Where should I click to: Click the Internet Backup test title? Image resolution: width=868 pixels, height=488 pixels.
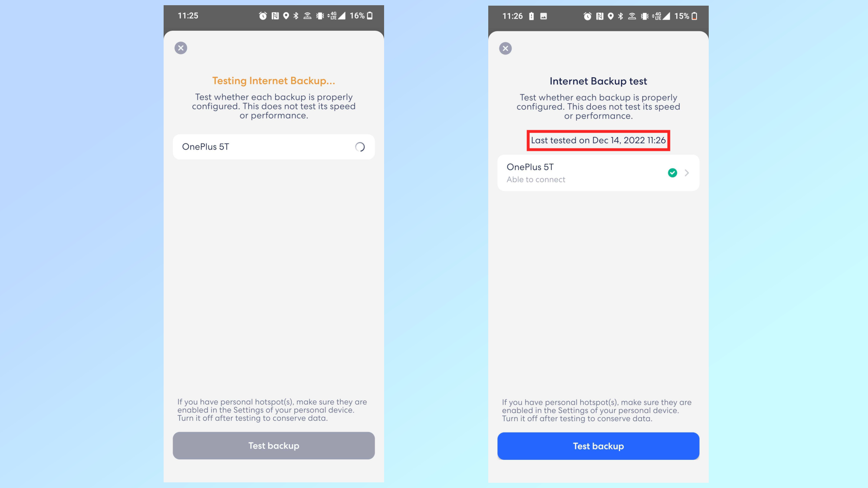coord(598,80)
